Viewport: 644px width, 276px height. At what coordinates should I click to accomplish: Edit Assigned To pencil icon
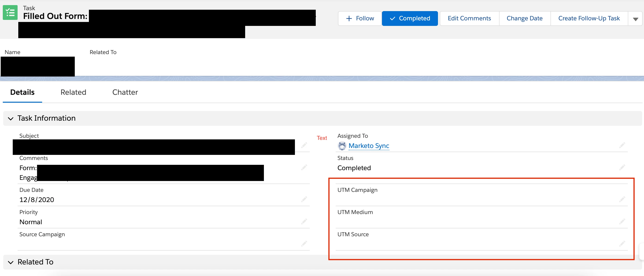tap(622, 145)
